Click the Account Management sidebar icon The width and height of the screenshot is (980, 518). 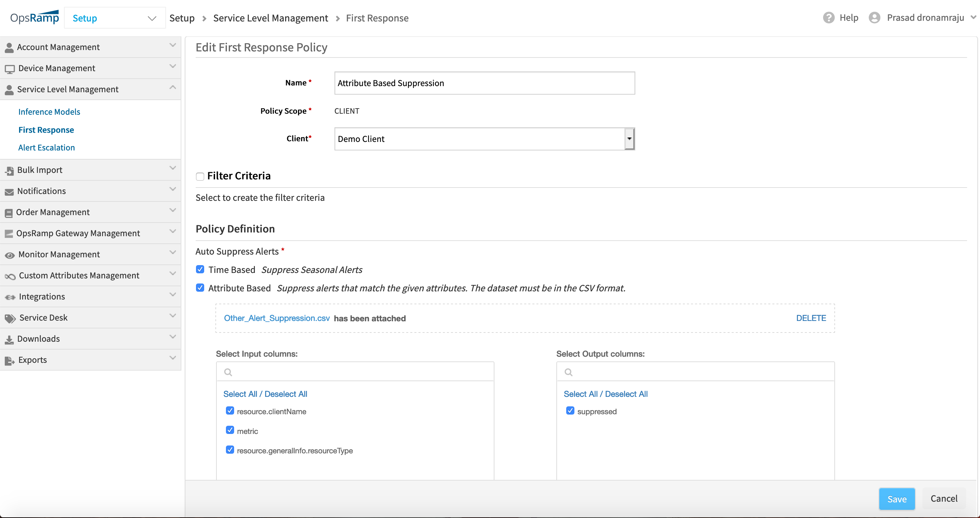point(9,47)
